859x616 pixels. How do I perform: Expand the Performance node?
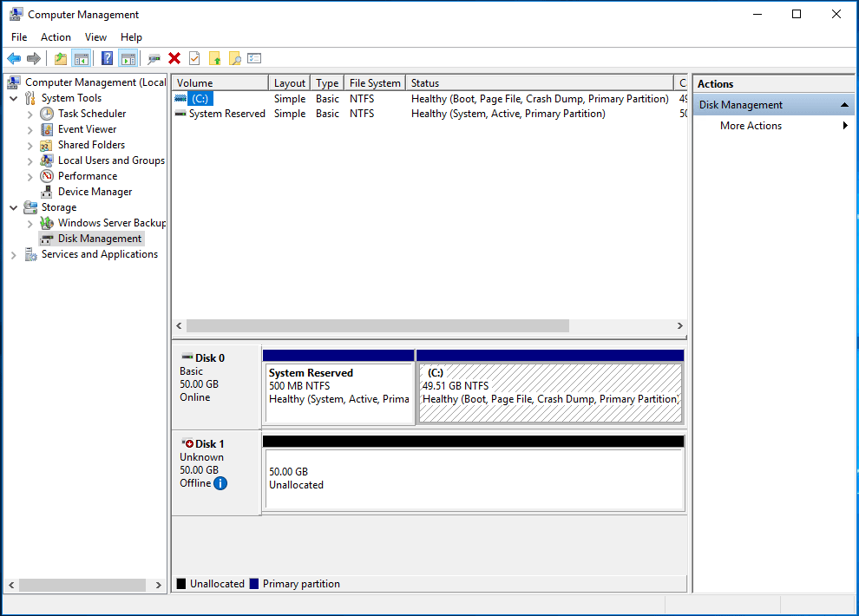click(x=30, y=177)
